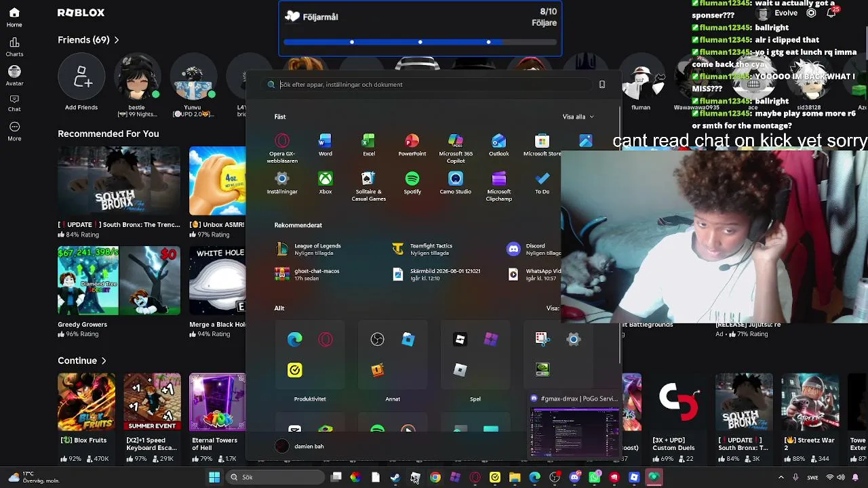Screen dimensions: 868x488
Task: Launch Spotify from pinned apps
Action: tap(412, 183)
